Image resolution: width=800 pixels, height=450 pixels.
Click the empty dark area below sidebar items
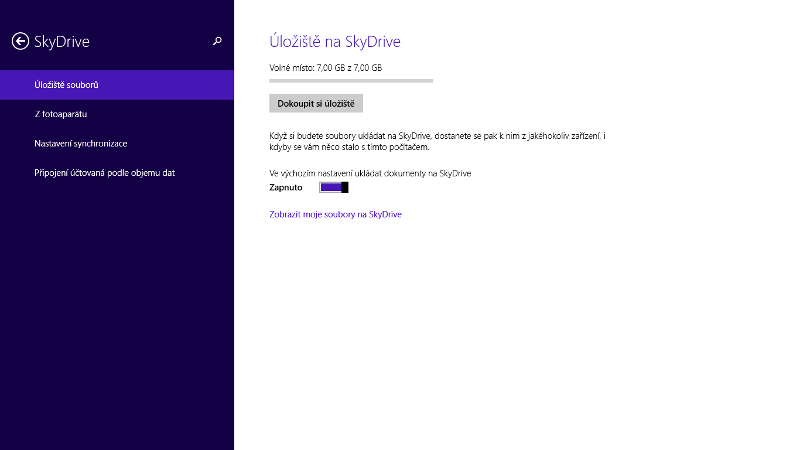pyautogui.click(x=116, y=320)
